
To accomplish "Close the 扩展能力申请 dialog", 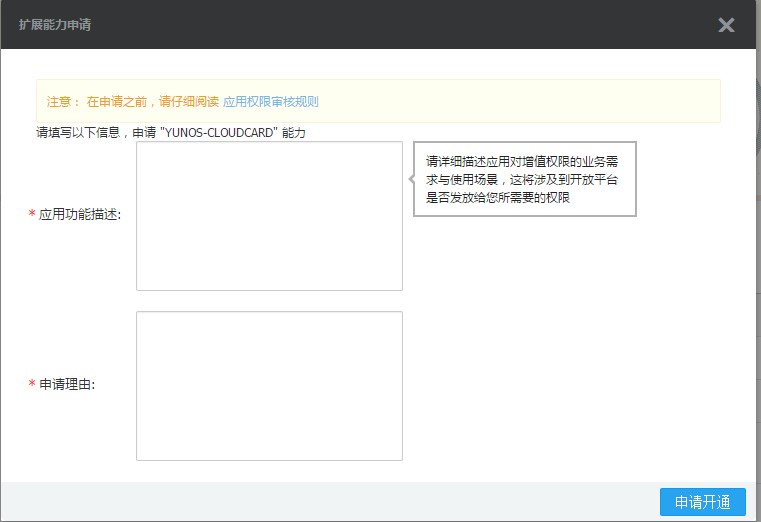I will pyautogui.click(x=726, y=25).
